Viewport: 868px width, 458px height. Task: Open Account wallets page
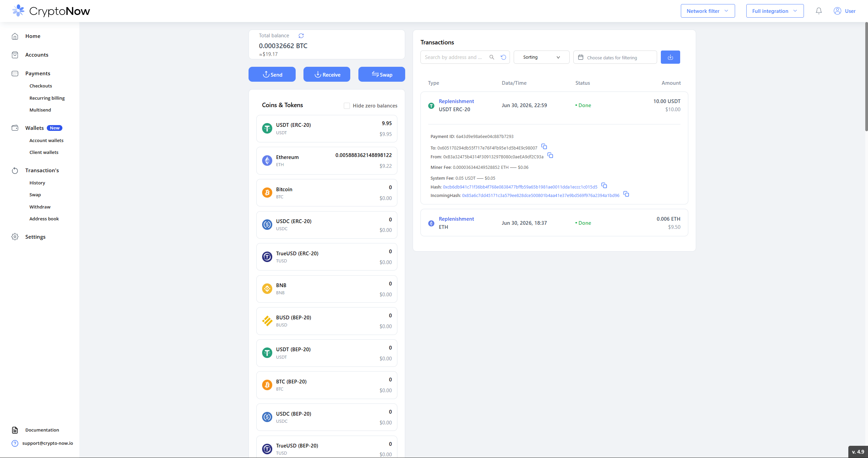point(46,141)
